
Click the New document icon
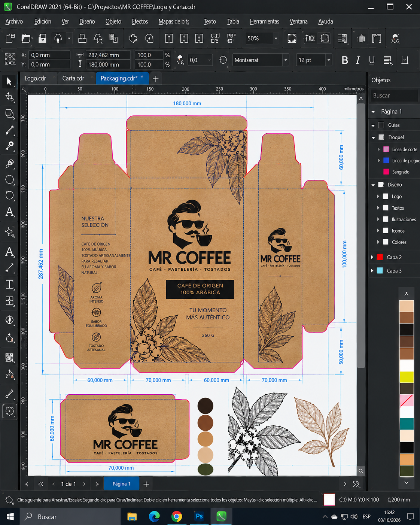pyautogui.click(x=10, y=38)
